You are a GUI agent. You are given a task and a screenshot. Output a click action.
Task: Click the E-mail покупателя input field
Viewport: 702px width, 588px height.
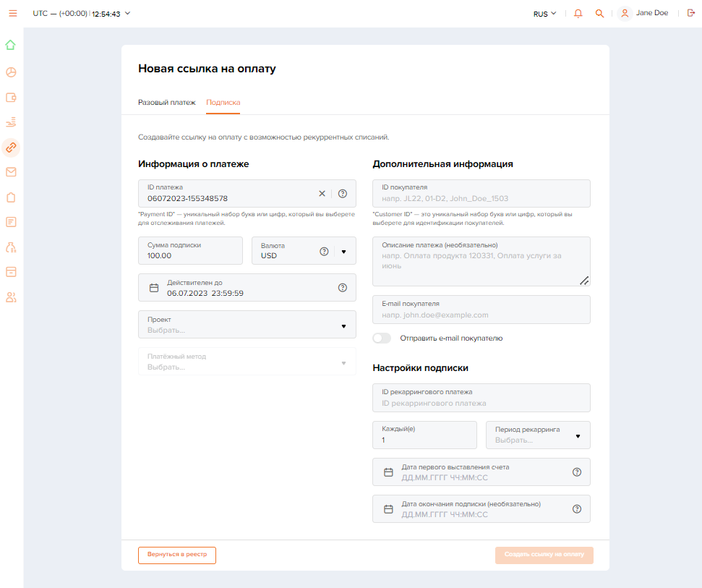point(481,310)
